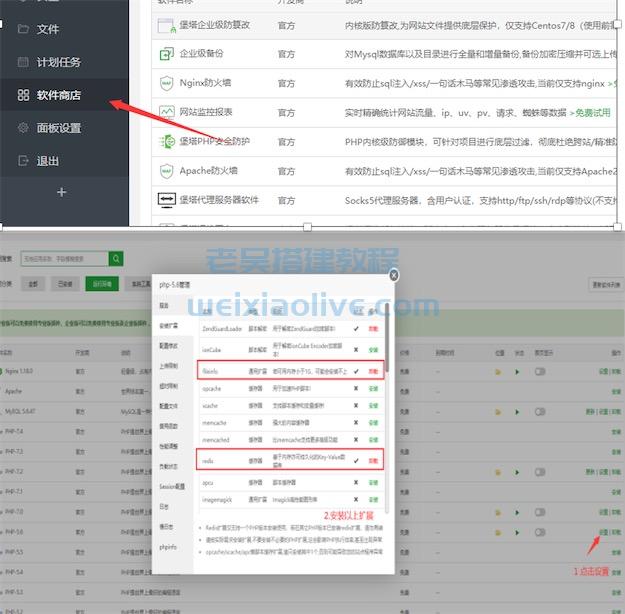Open the 文件 sidebar item
The width and height of the screenshot is (625, 614).
[x=38, y=29]
